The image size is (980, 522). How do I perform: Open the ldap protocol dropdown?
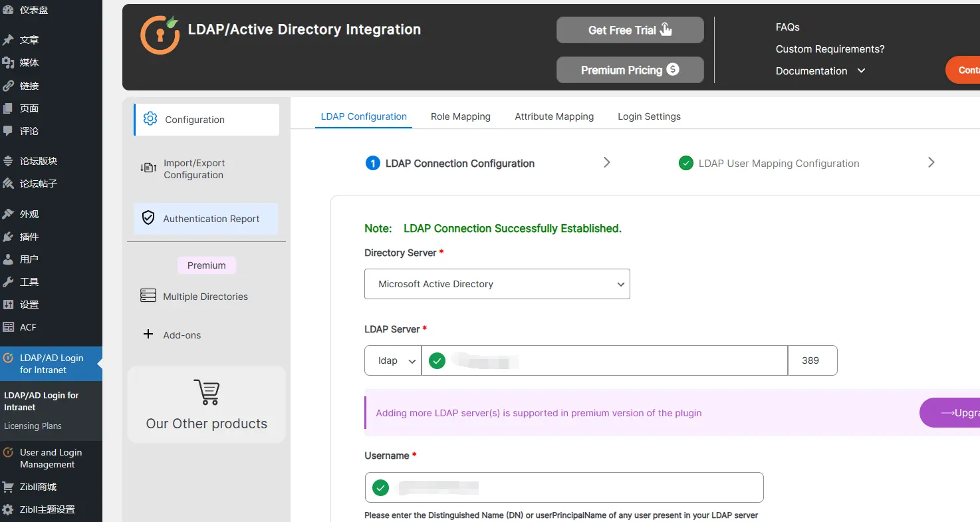coord(393,360)
